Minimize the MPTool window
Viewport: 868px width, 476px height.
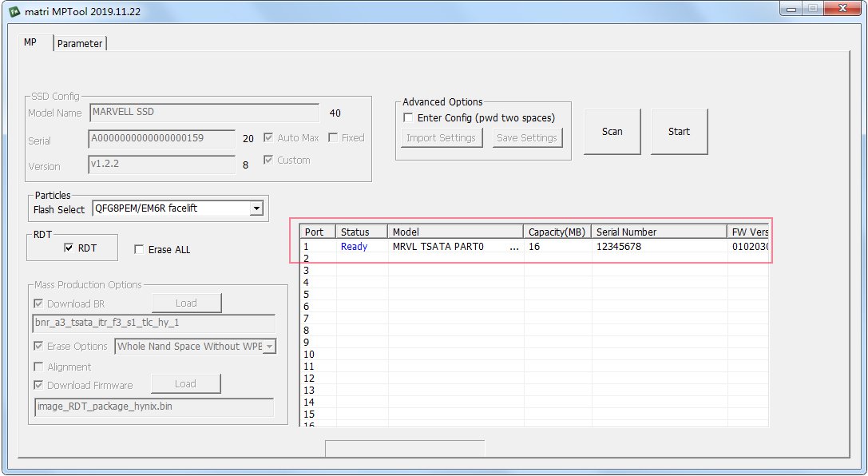click(792, 9)
